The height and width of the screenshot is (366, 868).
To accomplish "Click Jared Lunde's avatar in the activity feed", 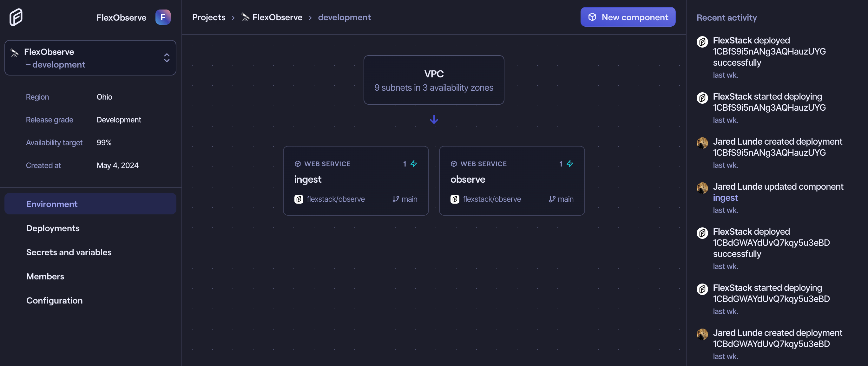I will pos(702,143).
